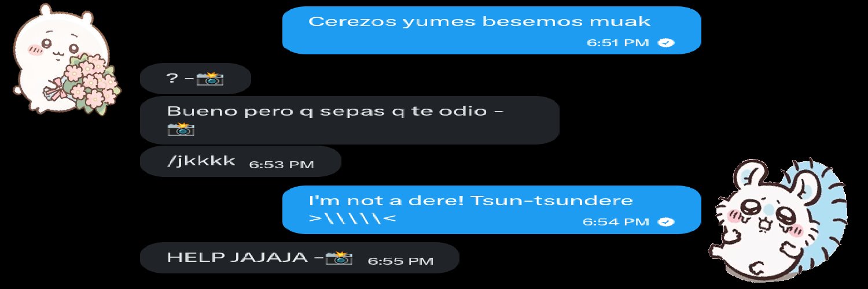868x289 pixels.
Task: Click the camera emoji under 'Bueno pero q sepas'
Action: pyautogui.click(x=181, y=128)
